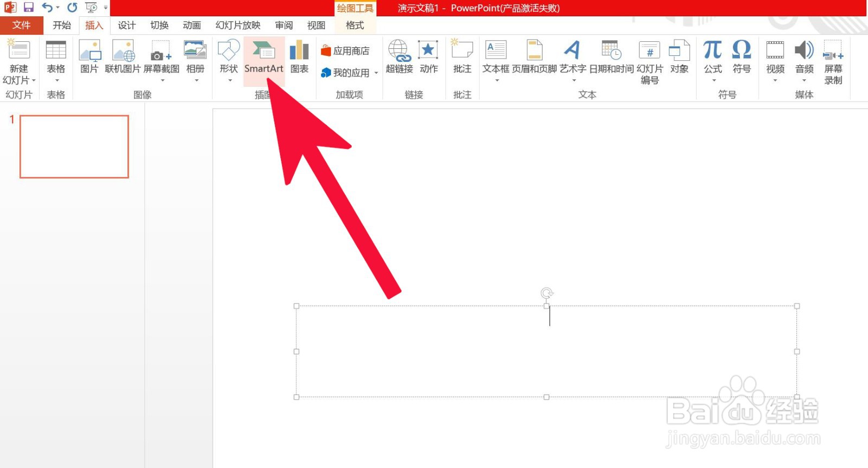
Task: Click the 新建幻灯片 new slide icon
Action: point(19,50)
